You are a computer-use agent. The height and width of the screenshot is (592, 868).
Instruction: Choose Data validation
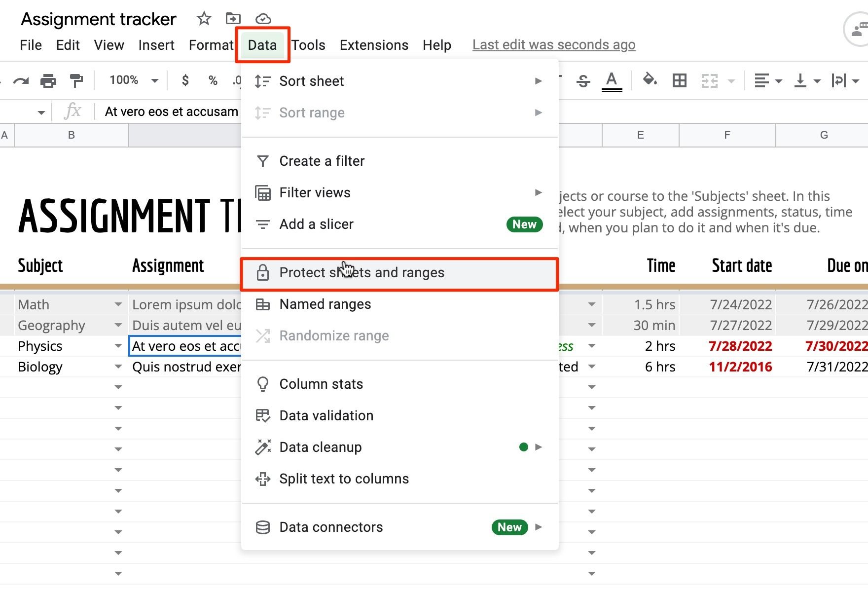coord(399,415)
